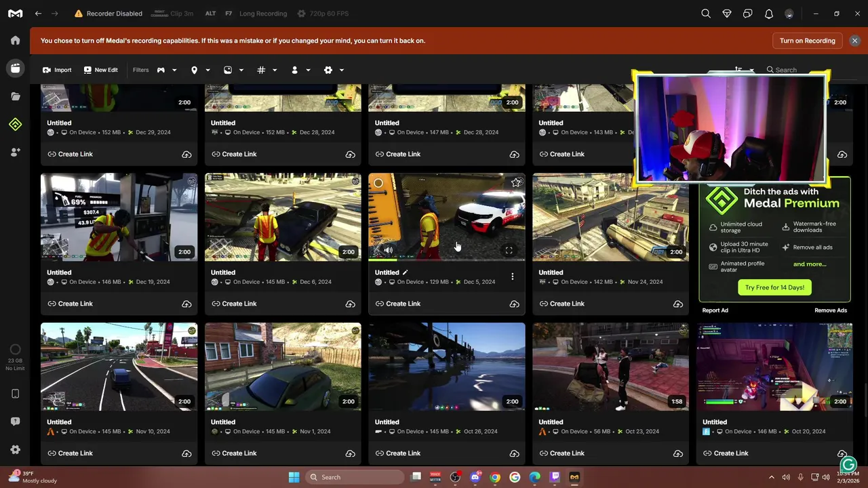Upload the Nov 10, 2024 clip to cloud
The width and height of the screenshot is (868, 488).
point(186,453)
